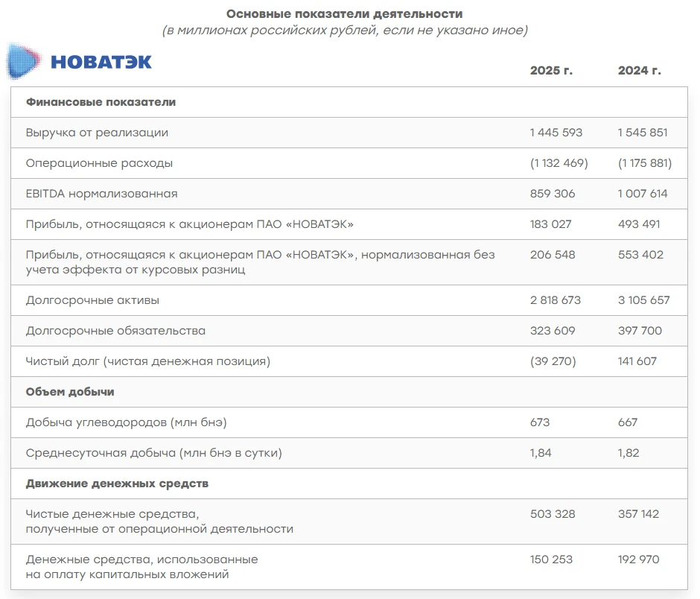The width and height of the screenshot is (700, 599).
Task: Select EBITDA value 1 007 614
Action: coord(643,194)
